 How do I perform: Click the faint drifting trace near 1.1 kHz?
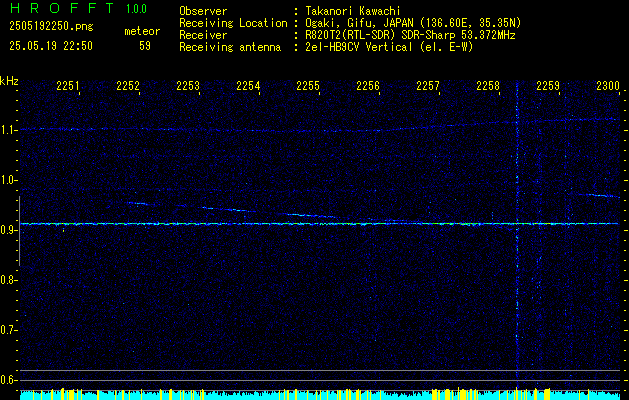(x=319, y=125)
